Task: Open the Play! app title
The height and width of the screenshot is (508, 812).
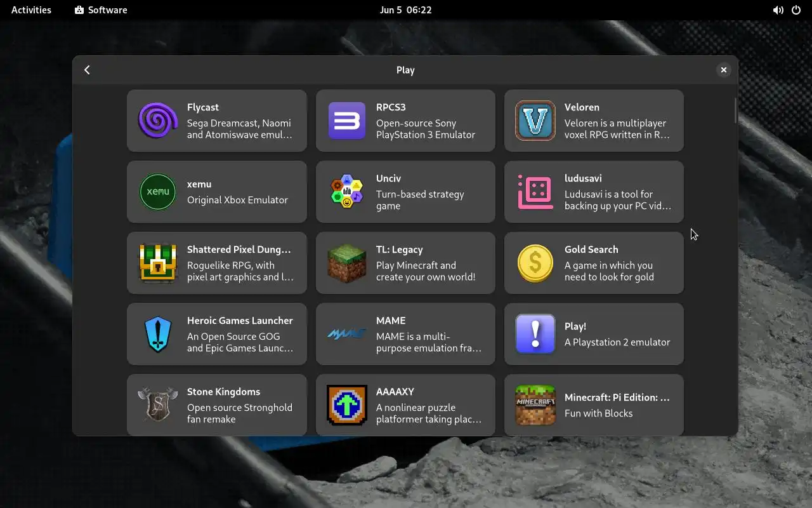Action: (x=575, y=326)
